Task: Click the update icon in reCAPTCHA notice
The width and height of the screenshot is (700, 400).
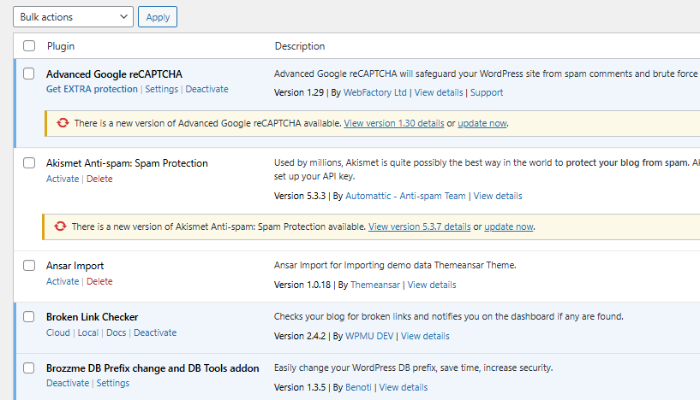Action: coord(63,123)
